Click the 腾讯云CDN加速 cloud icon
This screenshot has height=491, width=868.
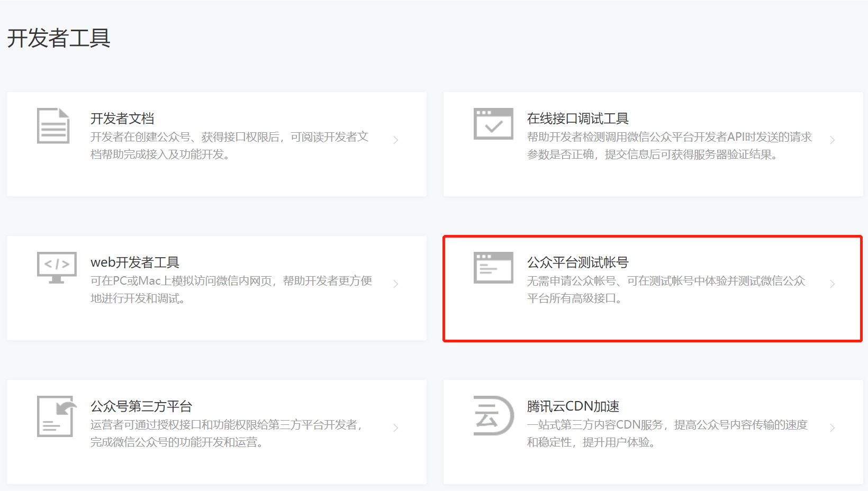click(x=493, y=415)
